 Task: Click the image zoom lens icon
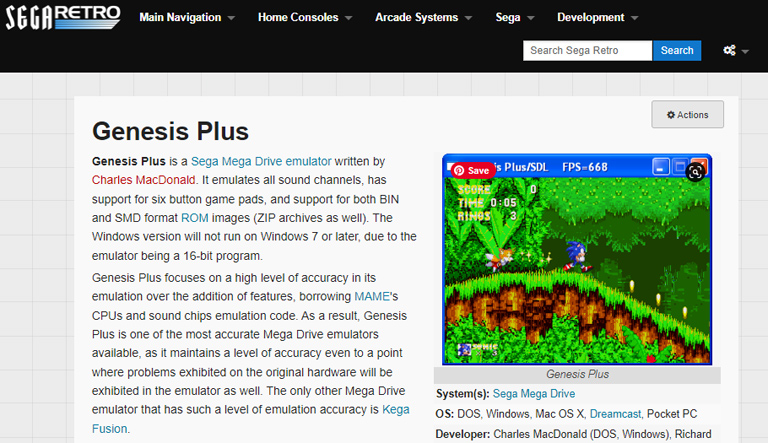696,172
